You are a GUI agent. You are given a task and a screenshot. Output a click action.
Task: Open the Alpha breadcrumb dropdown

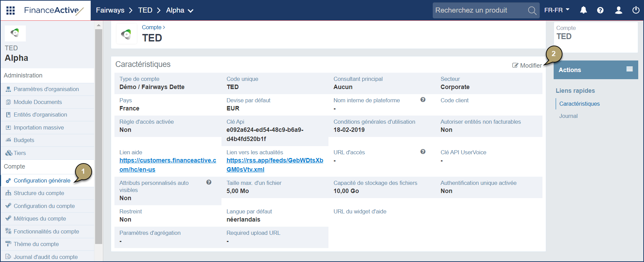pos(180,10)
